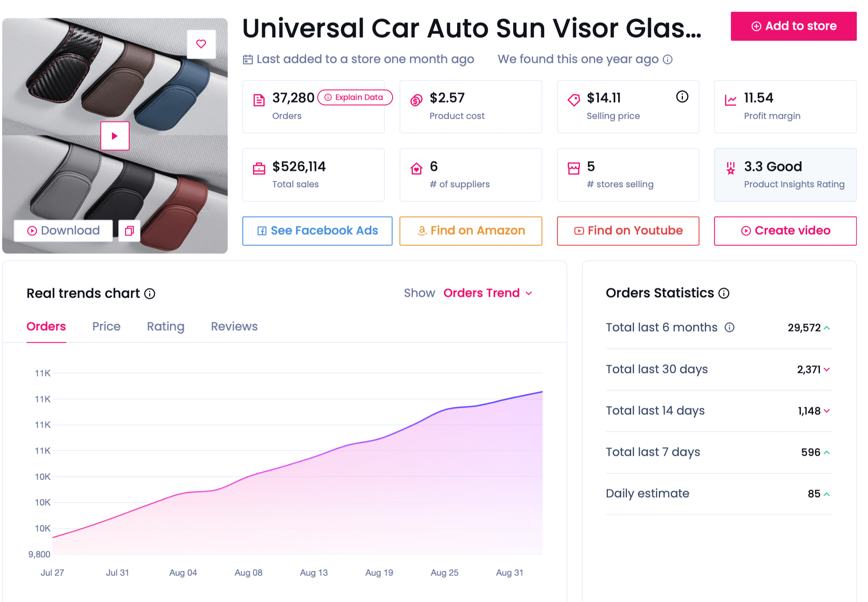This screenshot has width=868, height=602.
Task: Expand the Orders Trend dropdown
Action: click(487, 293)
